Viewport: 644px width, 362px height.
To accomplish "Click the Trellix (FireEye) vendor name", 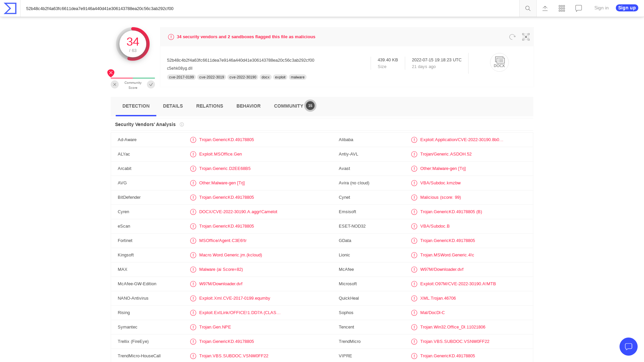I will coord(133,342).
